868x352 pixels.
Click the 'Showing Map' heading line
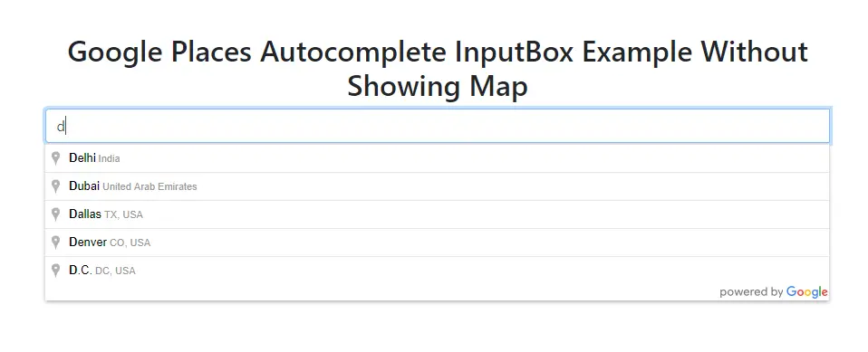438,86
